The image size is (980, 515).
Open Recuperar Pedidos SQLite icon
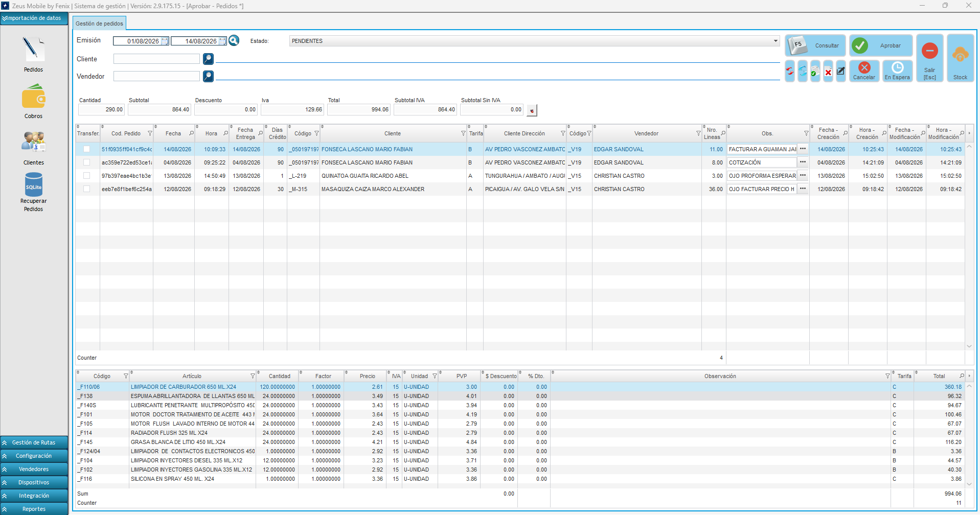(x=34, y=185)
